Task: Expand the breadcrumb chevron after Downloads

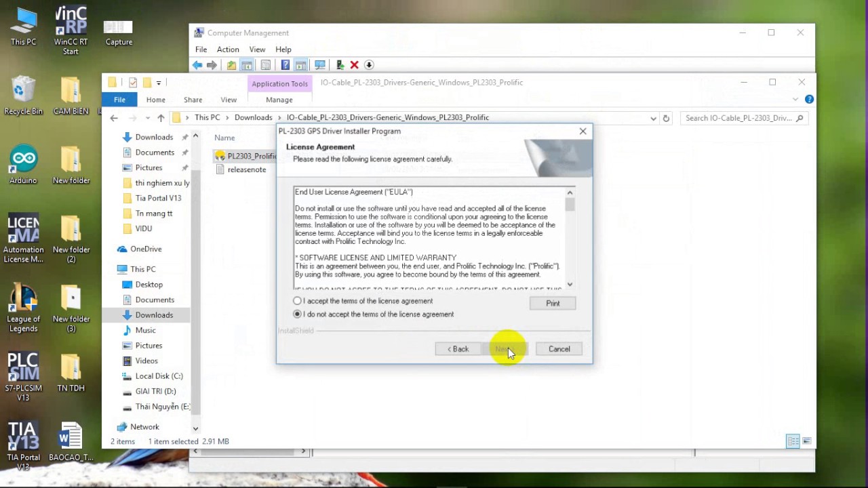Action: pos(279,118)
